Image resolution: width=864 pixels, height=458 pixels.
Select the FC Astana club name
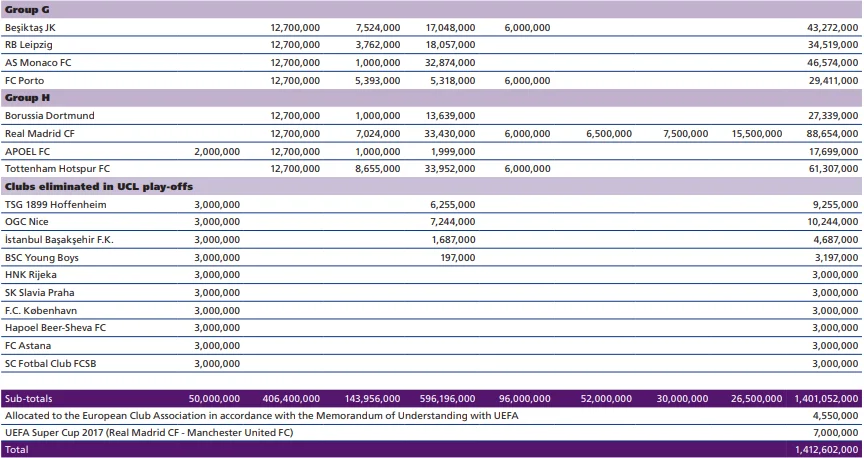point(28,346)
